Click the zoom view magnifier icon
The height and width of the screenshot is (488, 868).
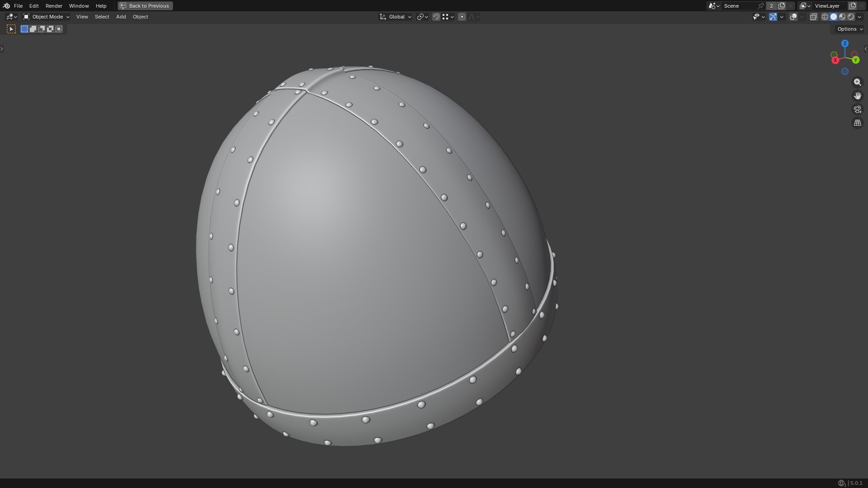coord(858,82)
